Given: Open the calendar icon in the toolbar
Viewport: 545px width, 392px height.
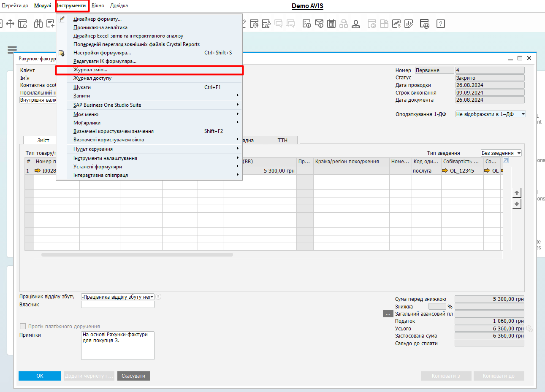Looking at the screenshot, I should click(x=331, y=24).
